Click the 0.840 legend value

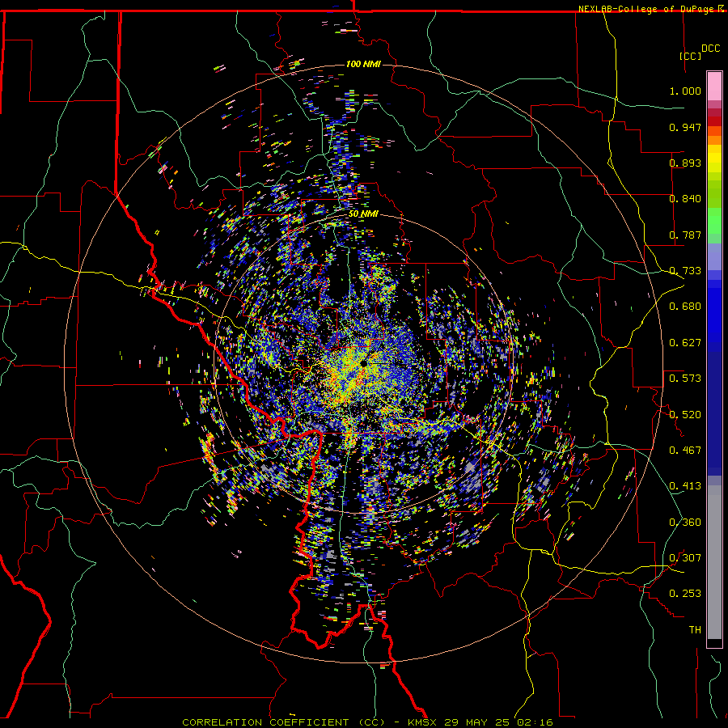(685, 199)
